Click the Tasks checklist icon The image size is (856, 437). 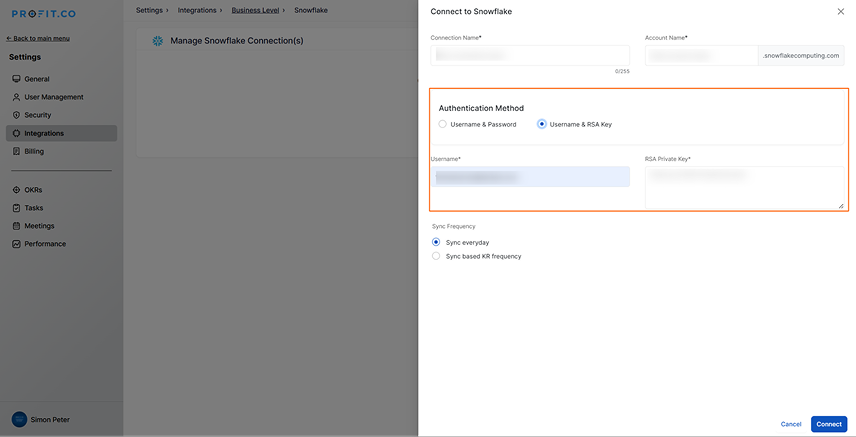(x=16, y=208)
